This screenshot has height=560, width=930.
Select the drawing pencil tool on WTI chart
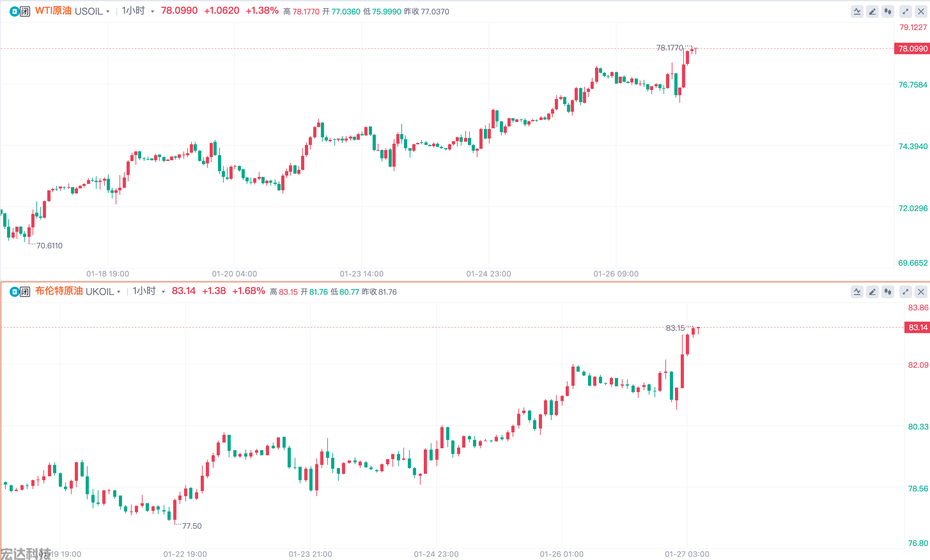pos(872,12)
